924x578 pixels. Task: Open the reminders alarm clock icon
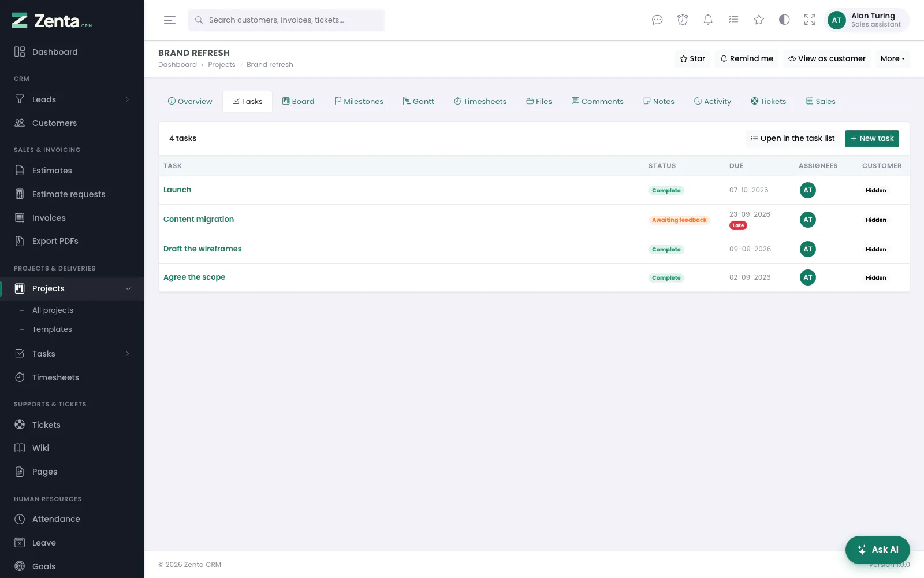tap(683, 20)
